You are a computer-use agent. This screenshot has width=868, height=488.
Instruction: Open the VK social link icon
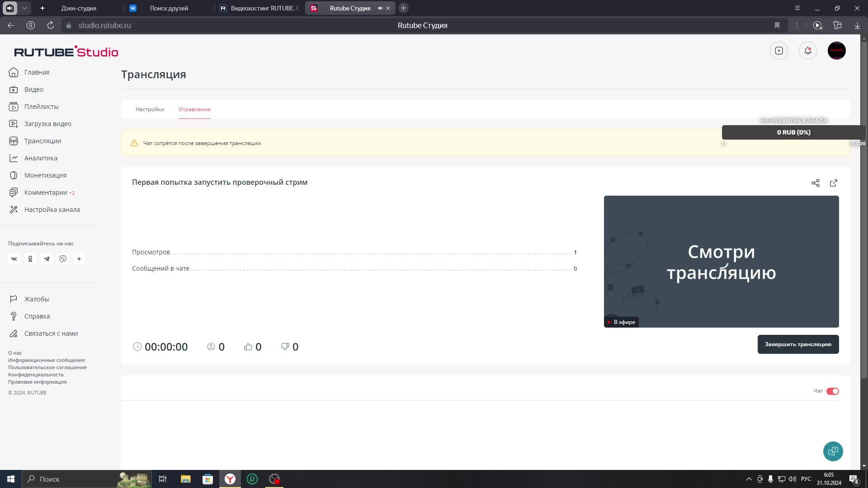[x=14, y=259]
